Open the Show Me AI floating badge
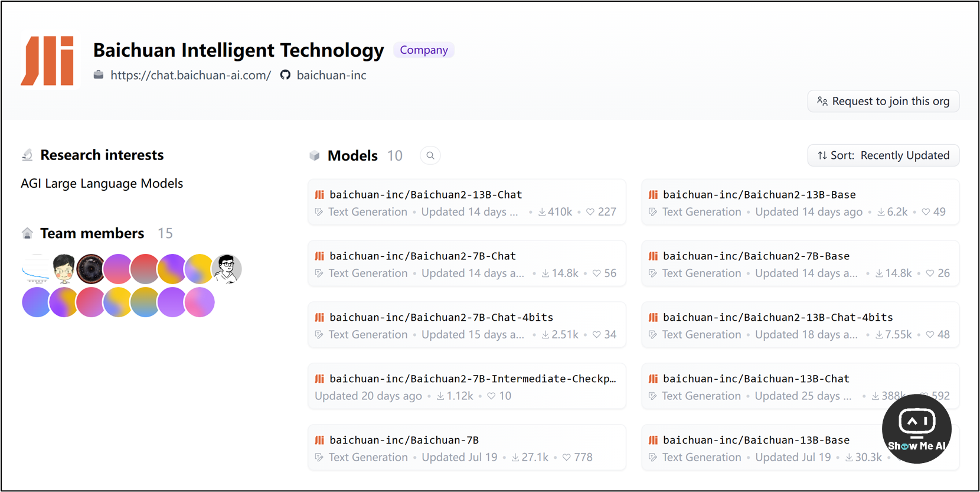The height and width of the screenshot is (492, 980). (x=916, y=429)
